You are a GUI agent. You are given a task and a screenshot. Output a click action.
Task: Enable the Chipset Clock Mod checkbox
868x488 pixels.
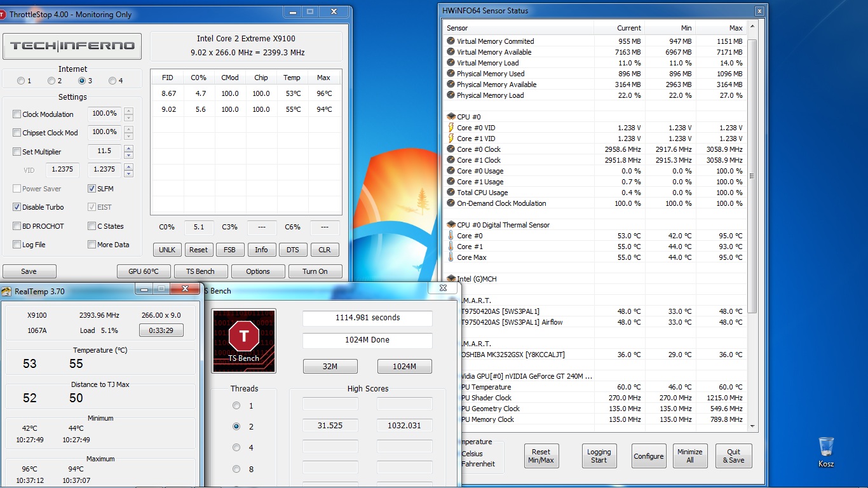point(17,133)
